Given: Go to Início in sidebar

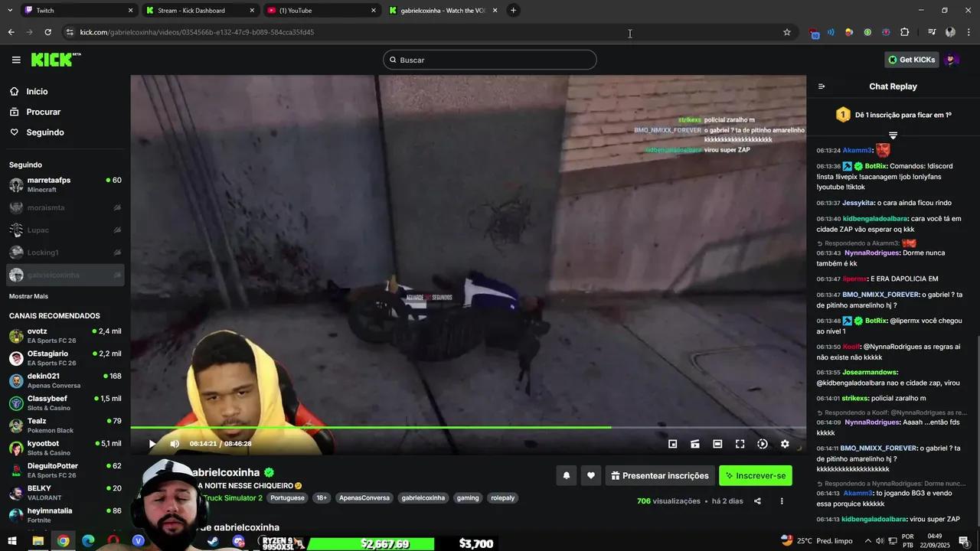Looking at the screenshot, I should 37,91.
